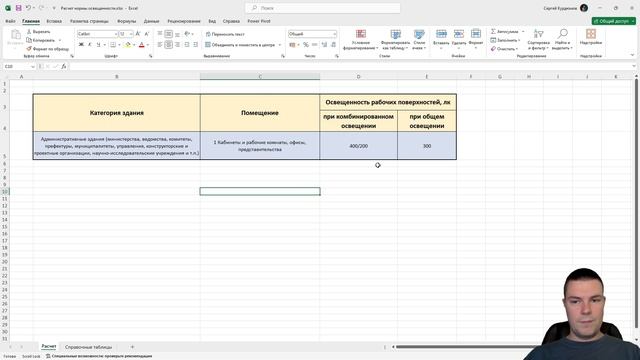Screen dimensions: 640x360
Task: Increase decimal places
Action: (x=324, y=44)
